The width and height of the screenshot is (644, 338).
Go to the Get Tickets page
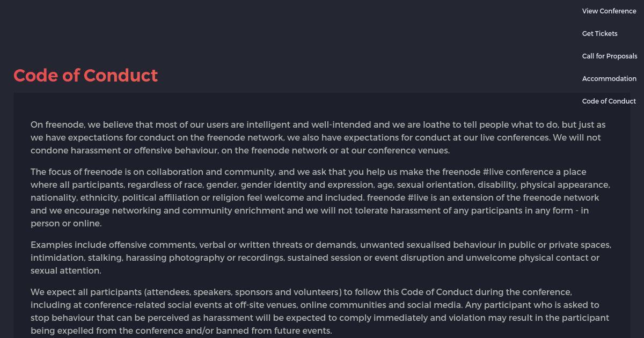[600, 33]
